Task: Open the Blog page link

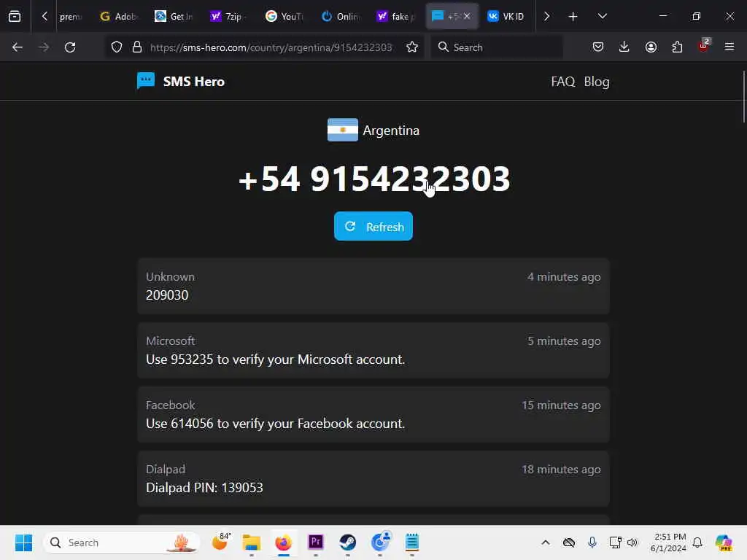Action: (597, 82)
